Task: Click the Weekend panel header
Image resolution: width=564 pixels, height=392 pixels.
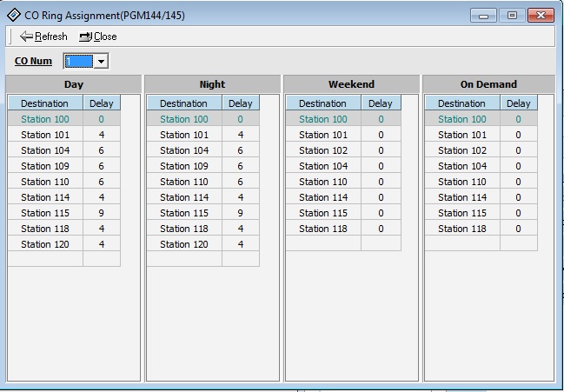Action: point(351,84)
